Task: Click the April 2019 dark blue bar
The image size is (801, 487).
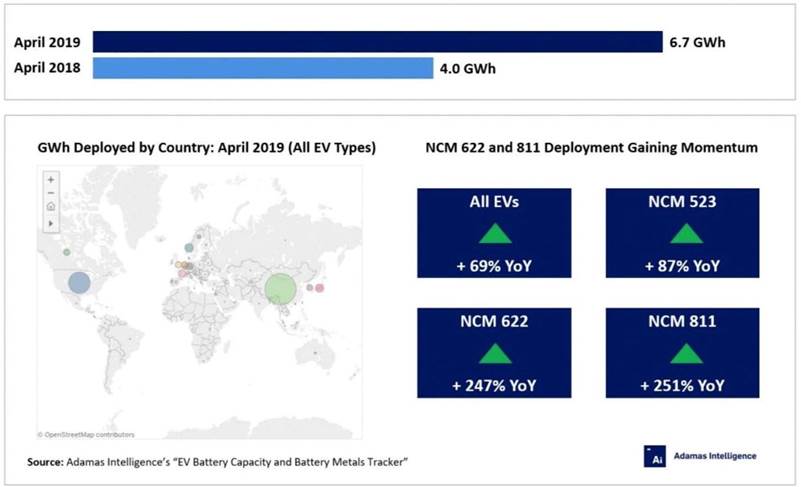Action: click(378, 42)
